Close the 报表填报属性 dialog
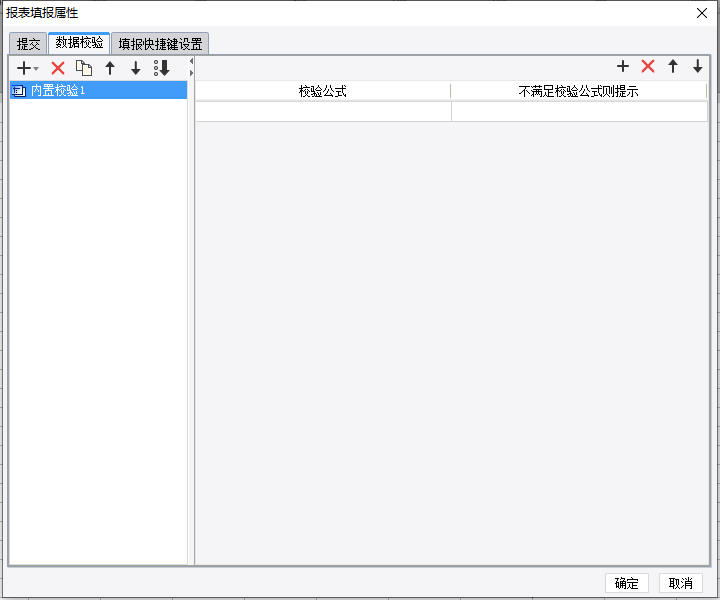This screenshot has width=720, height=600. (702, 13)
